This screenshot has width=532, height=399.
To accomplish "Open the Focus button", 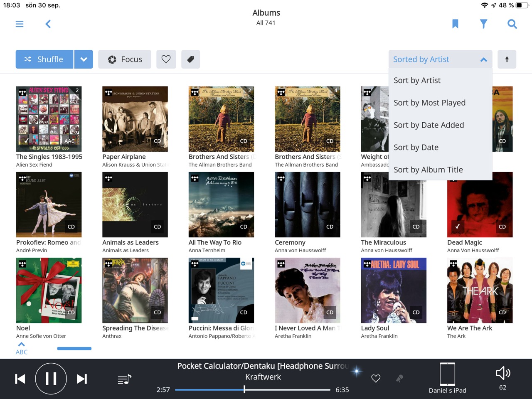I will (x=125, y=59).
